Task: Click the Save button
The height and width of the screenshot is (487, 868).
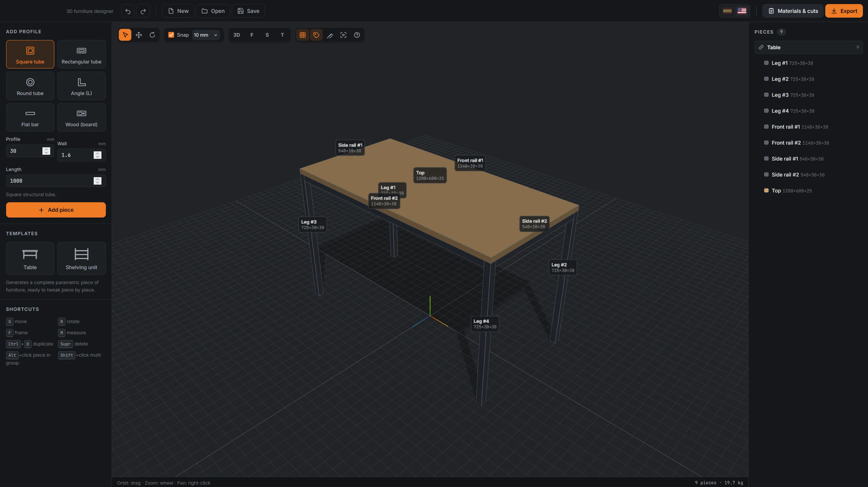Action: 248,11
